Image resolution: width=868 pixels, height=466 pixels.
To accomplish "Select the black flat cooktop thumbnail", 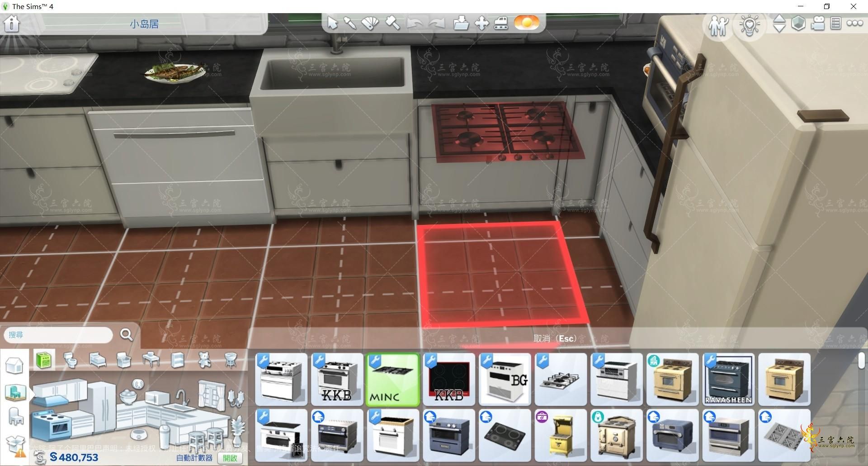I will pyautogui.click(x=505, y=436).
